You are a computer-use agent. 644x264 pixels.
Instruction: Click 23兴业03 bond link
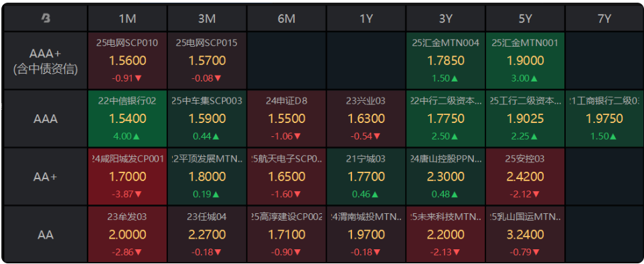point(366,101)
